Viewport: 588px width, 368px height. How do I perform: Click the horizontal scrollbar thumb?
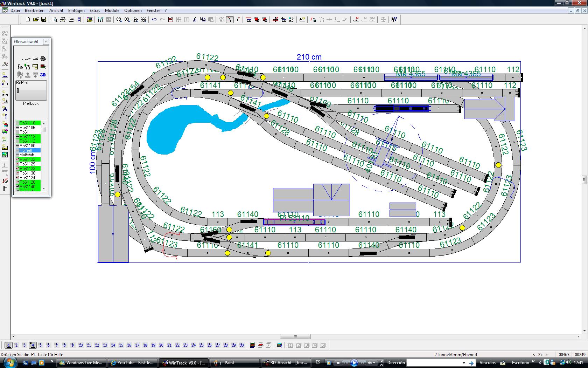(295, 337)
